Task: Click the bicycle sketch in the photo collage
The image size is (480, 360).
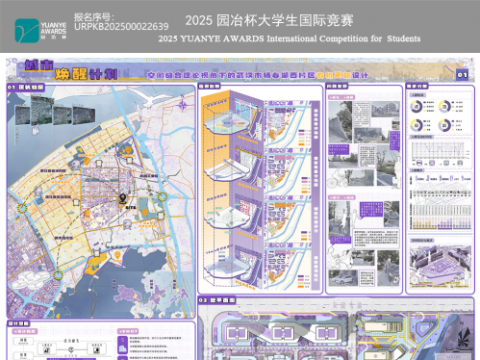Action: click(336, 179)
